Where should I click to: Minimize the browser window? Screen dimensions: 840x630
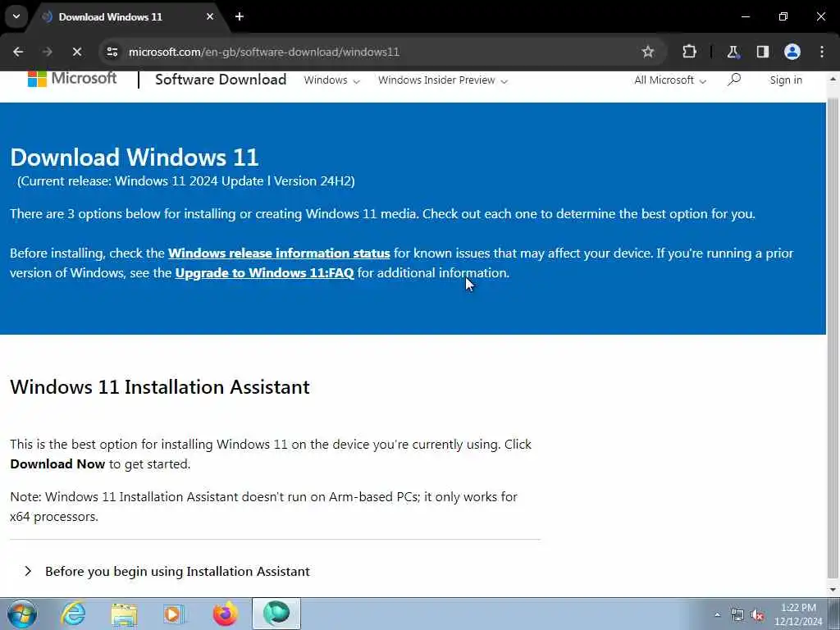point(746,16)
